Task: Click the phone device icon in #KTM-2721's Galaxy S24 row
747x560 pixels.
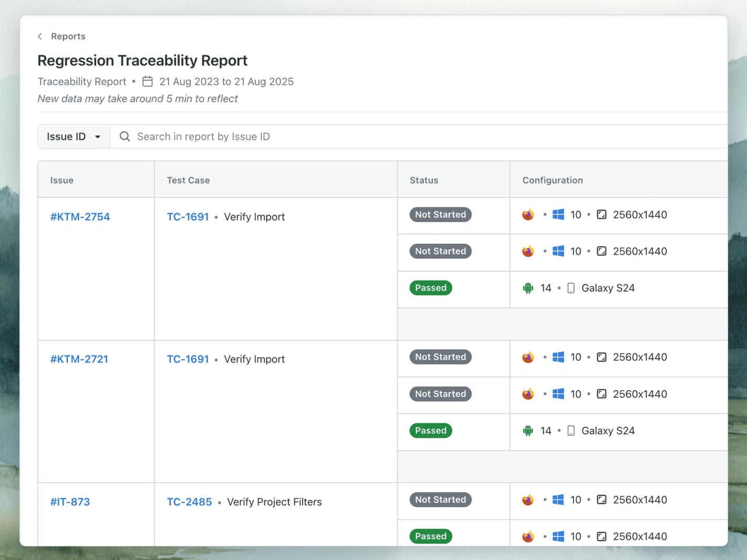Action: coord(571,430)
